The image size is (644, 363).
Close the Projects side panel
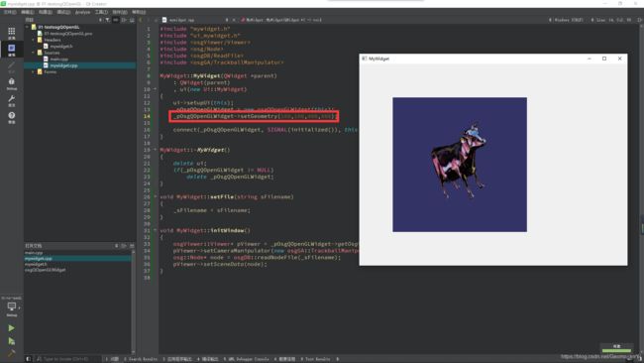point(132,20)
